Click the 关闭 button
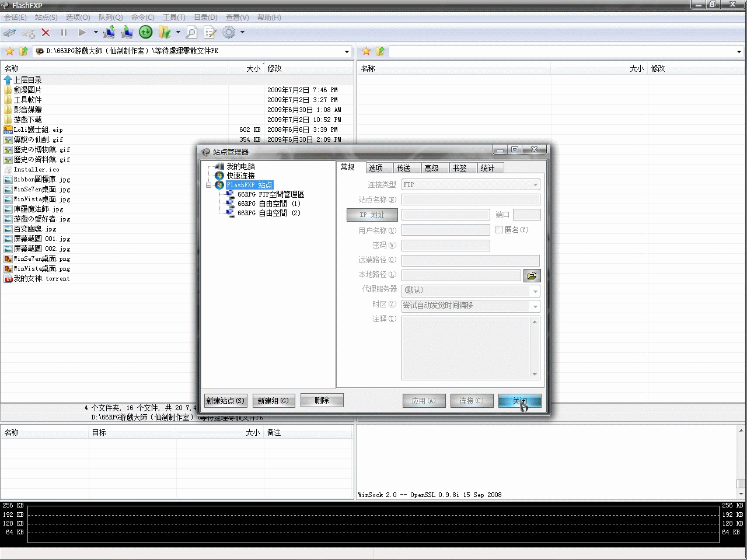747x560 pixels. click(x=519, y=401)
